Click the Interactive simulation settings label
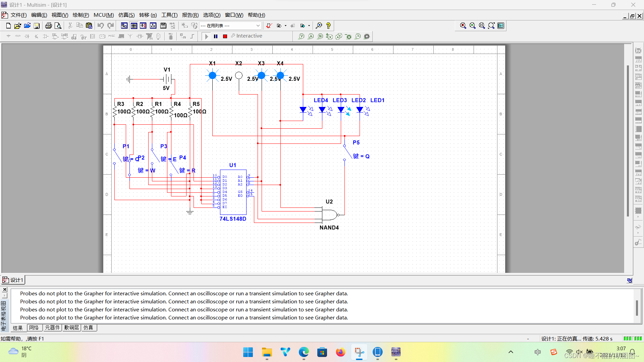Image resolution: width=644 pixels, height=362 pixels. [249, 36]
